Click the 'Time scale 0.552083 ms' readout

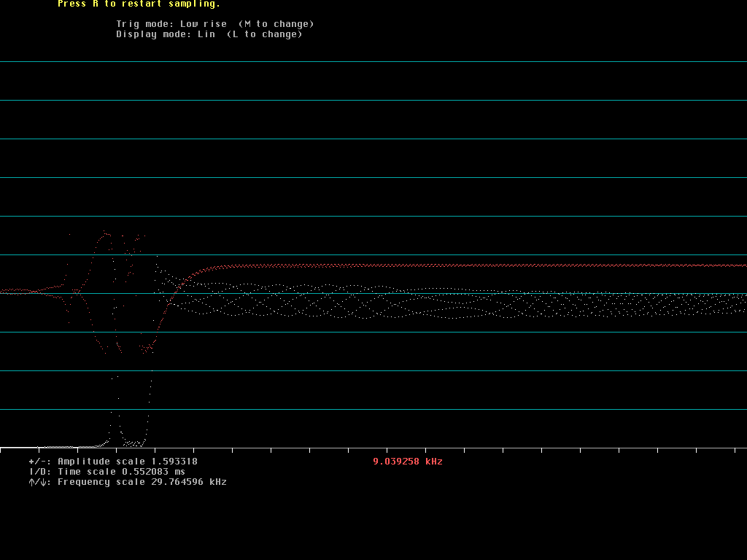[x=122, y=472]
